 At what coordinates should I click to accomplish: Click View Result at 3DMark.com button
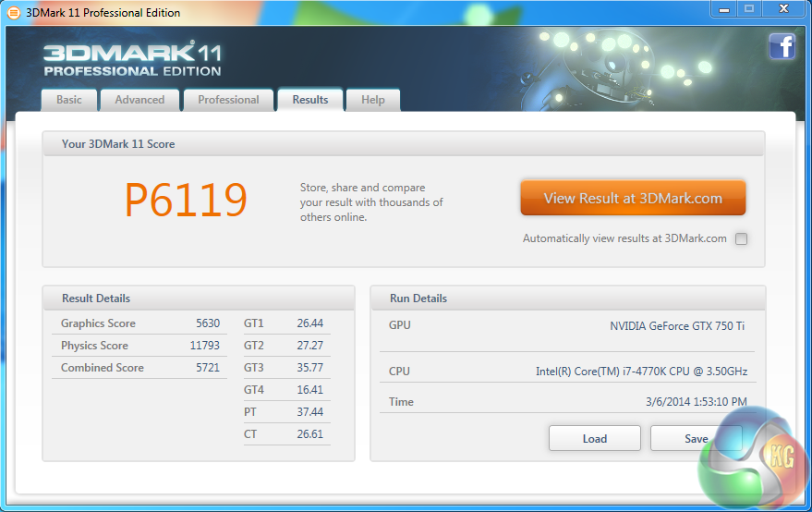point(633,198)
